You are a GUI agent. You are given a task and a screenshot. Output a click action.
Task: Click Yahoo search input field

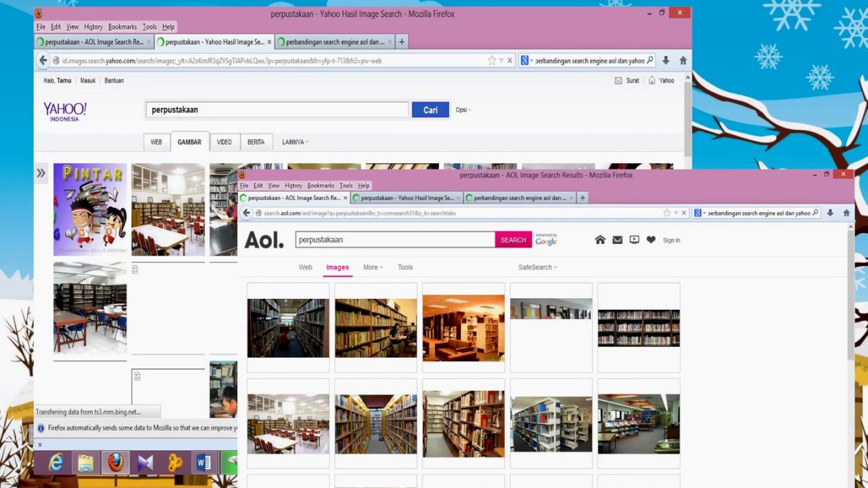pos(277,110)
